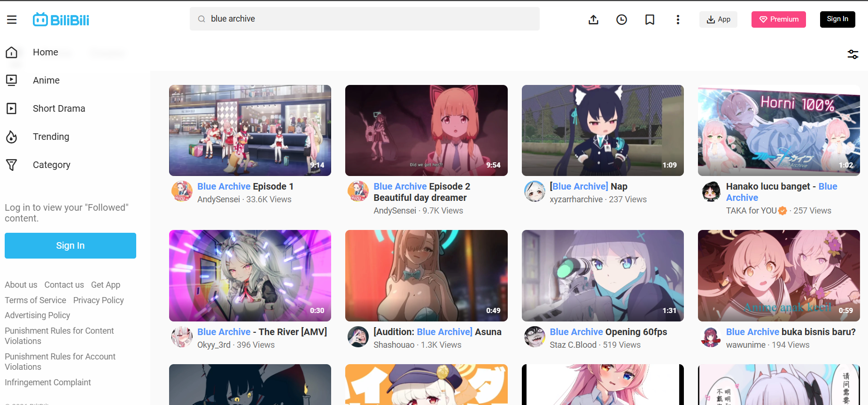Open '[Audition: Blue Archive] Asuna' title
The image size is (868, 405).
click(437, 332)
